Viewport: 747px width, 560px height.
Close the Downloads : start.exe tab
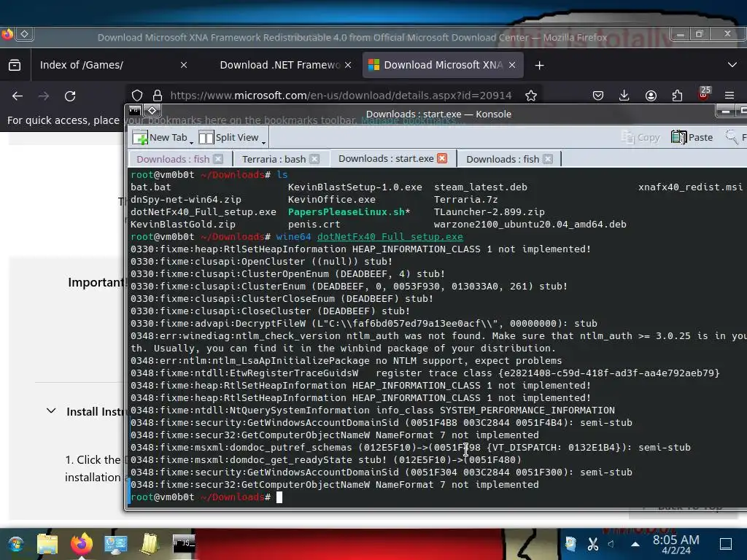click(x=442, y=158)
